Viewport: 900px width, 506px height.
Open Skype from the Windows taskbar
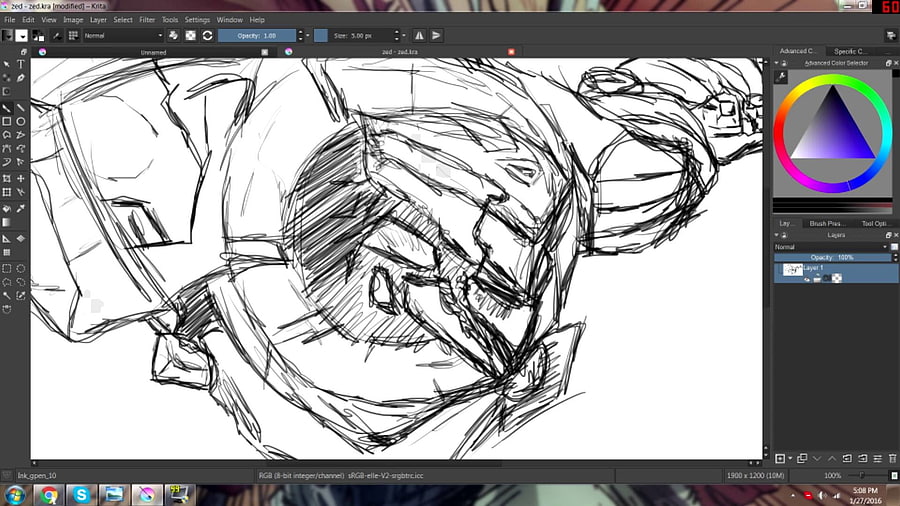[x=82, y=495]
